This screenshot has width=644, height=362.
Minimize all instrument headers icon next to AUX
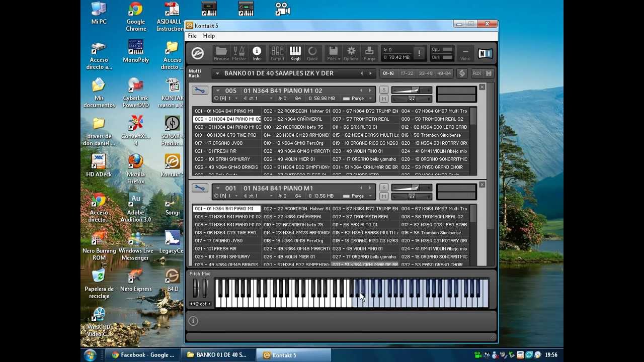(x=489, y=73)
